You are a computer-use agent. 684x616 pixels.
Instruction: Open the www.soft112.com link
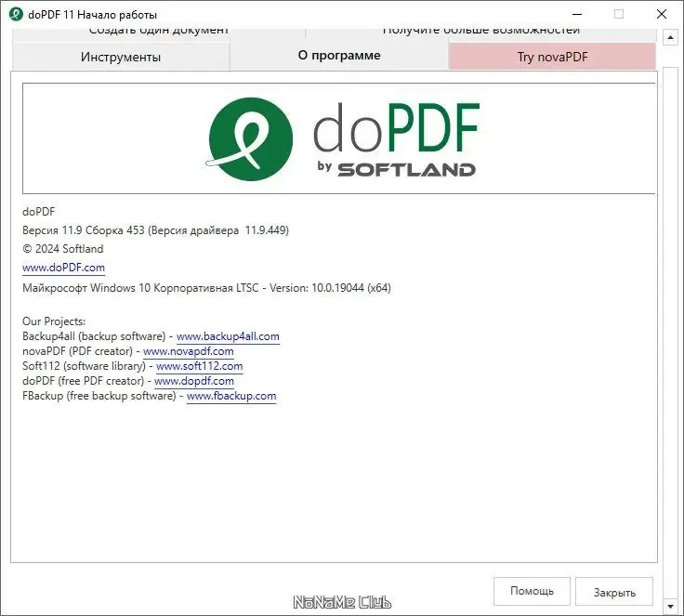coord(200,366)
